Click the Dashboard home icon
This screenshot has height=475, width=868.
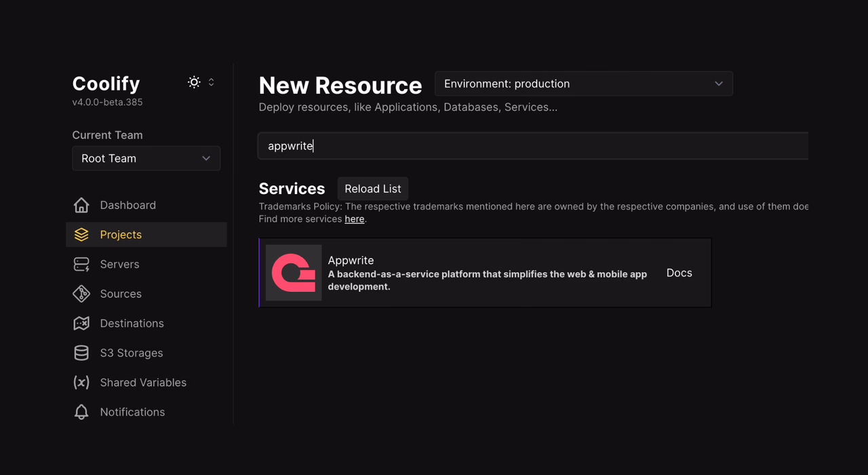[81, 205]
